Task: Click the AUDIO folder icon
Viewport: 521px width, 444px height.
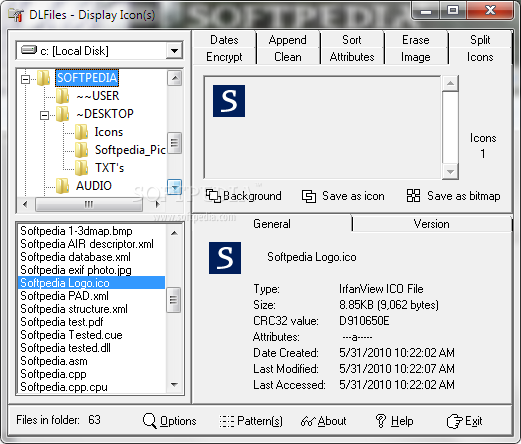Action: 62,186
